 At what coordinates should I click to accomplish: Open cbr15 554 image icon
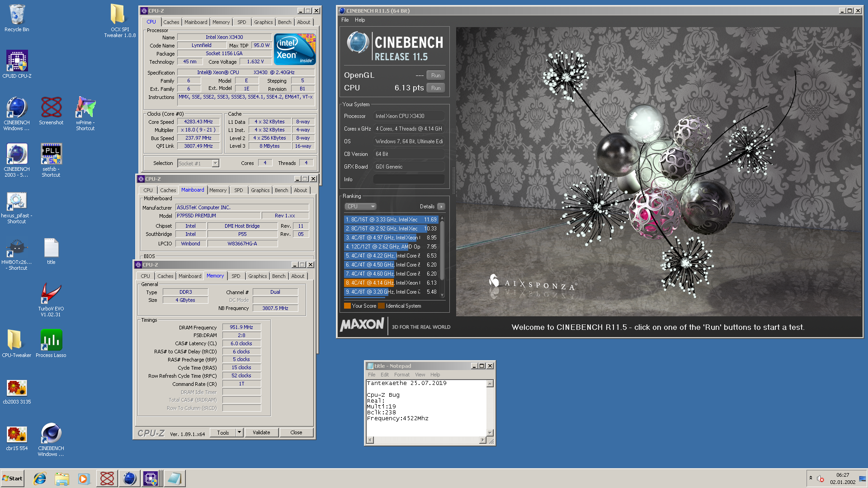[x=17, y=438]
